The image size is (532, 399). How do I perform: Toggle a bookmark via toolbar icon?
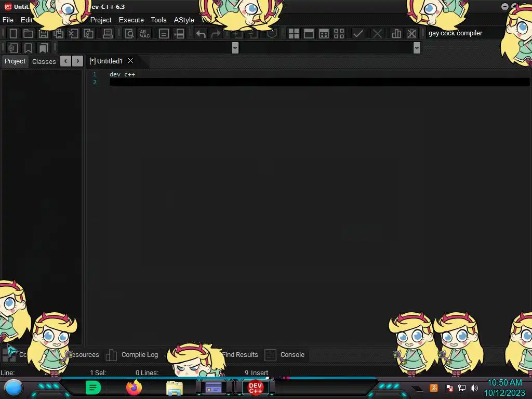(28, 48)
